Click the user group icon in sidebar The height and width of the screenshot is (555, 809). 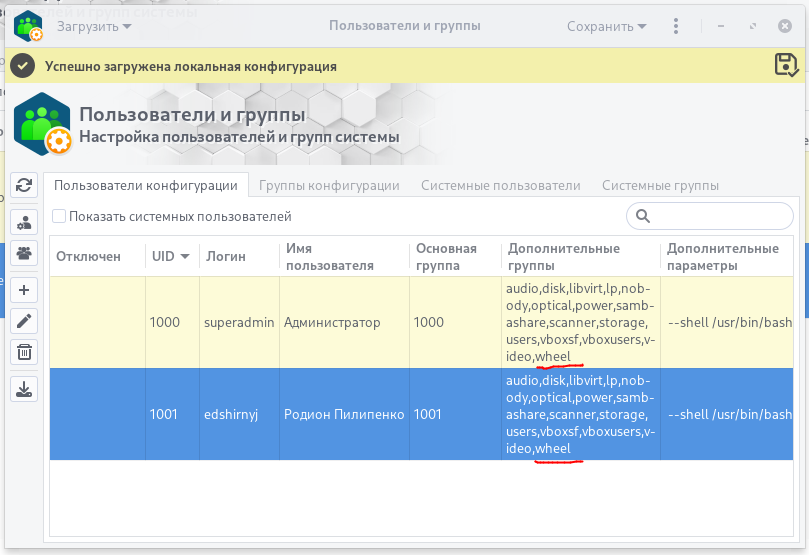pyautogui.click(x=25, y=253)
